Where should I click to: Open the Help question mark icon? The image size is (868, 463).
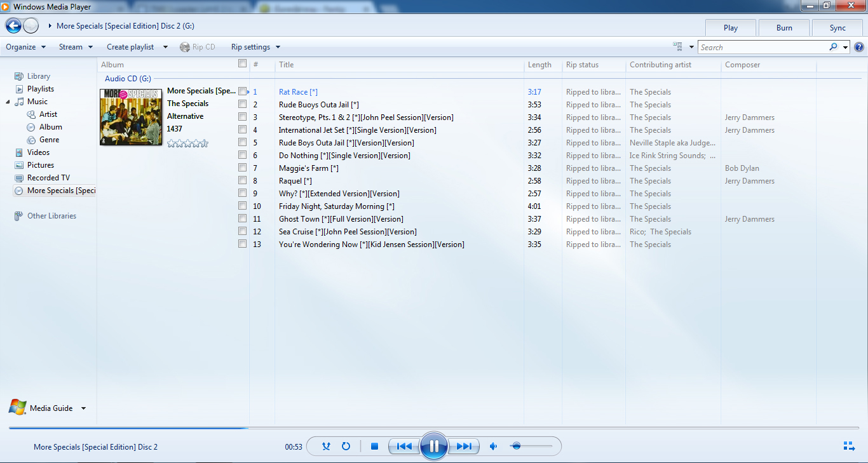pyautogui.click(x=859, y=47)
